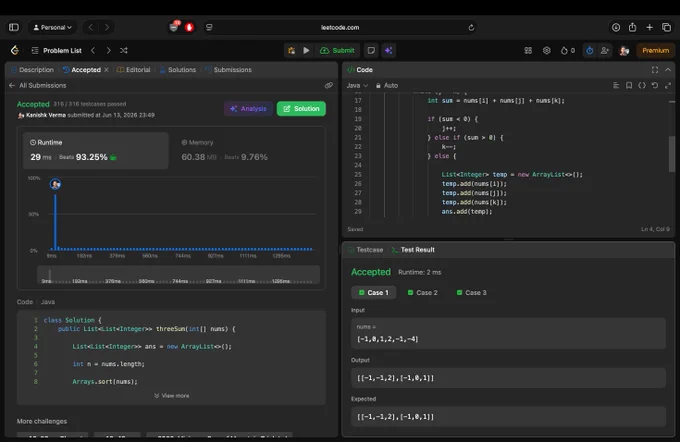Click the runtime distribution range slider

tap(178, 275)
